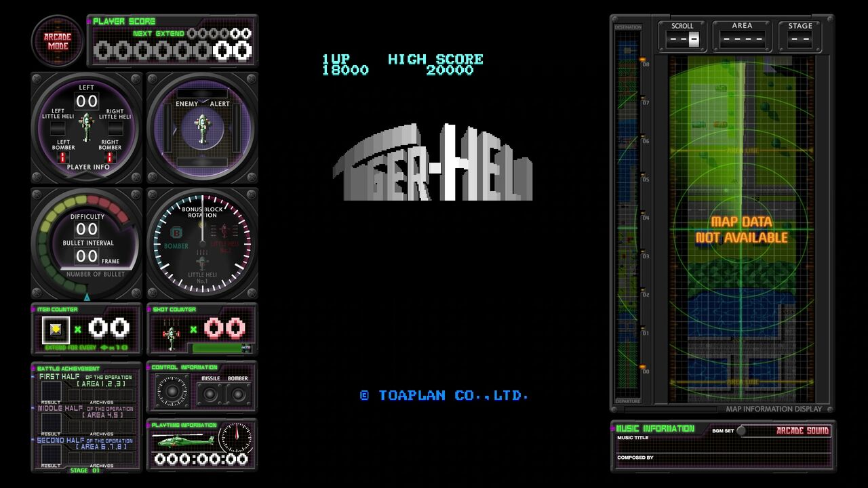Click the yellow star item icon
The height and width of the screenshot is (488, 868).
coord(56,329)
